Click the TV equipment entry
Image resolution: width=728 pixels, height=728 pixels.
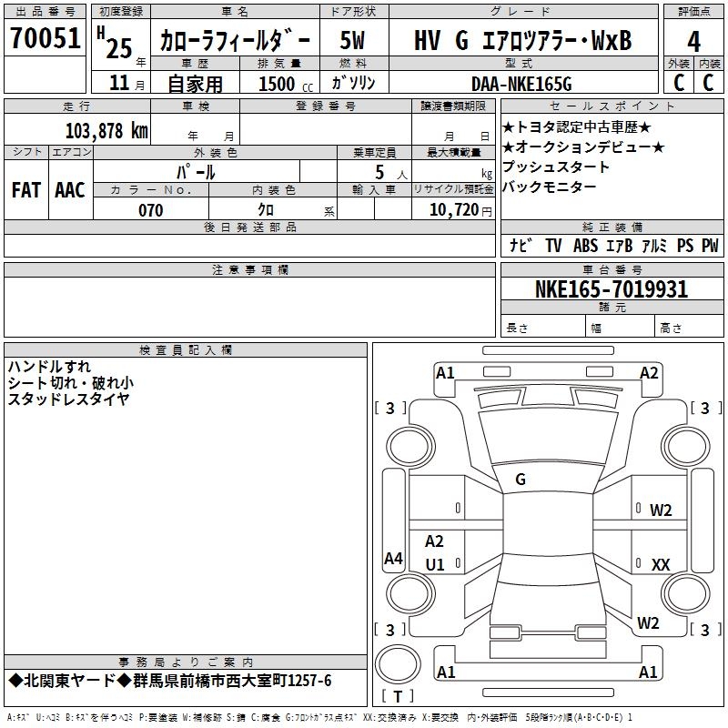coord(553,245)
